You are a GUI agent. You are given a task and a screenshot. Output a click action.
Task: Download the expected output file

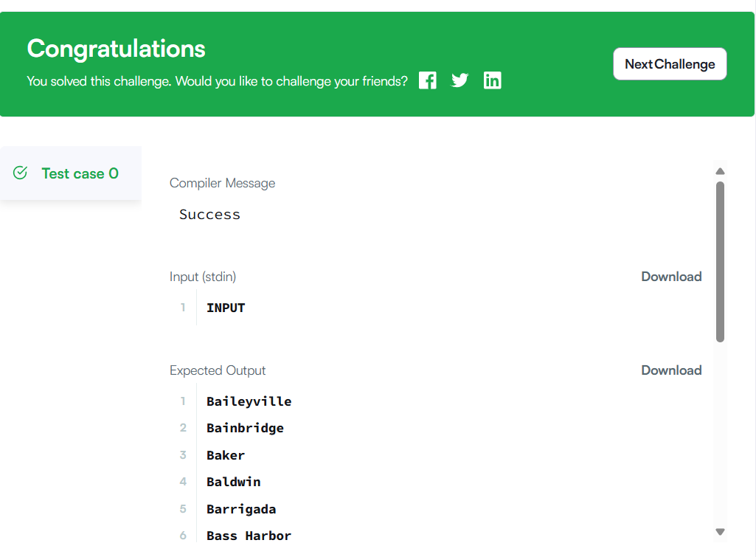point(671,370)
